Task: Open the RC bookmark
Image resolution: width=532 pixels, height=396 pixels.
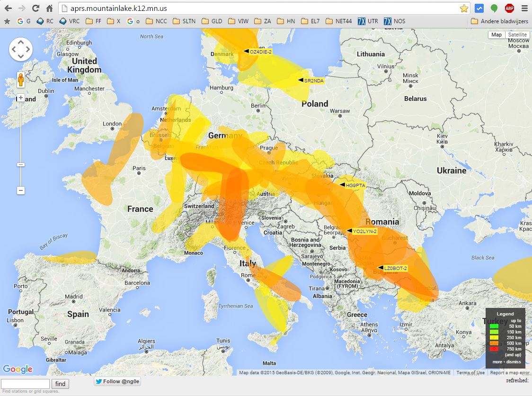Action: pyautogui.click(x=45, y=21)
